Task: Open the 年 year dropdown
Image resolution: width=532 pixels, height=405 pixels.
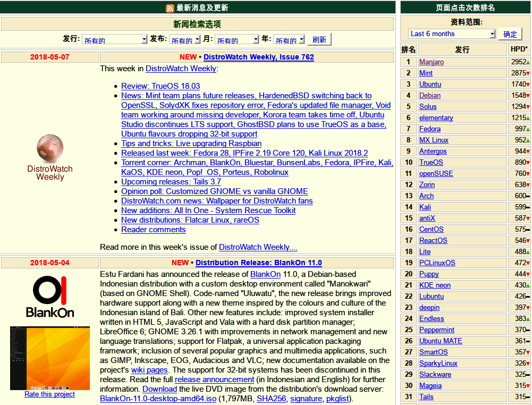Action: (x=289, y=39)
